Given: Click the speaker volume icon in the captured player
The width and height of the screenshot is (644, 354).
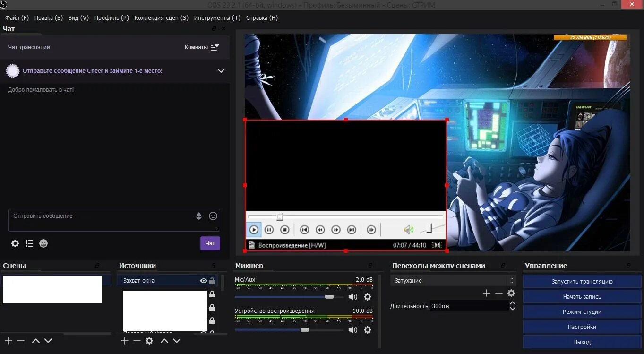Looking at the screenshot, I should (408, 230).
